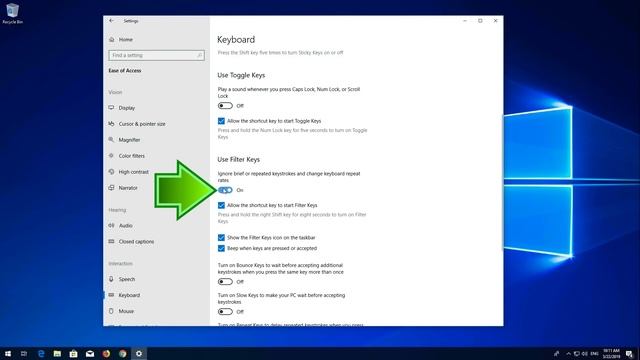
Task: Click the Find a setting search field
Action: pos(156,55)
